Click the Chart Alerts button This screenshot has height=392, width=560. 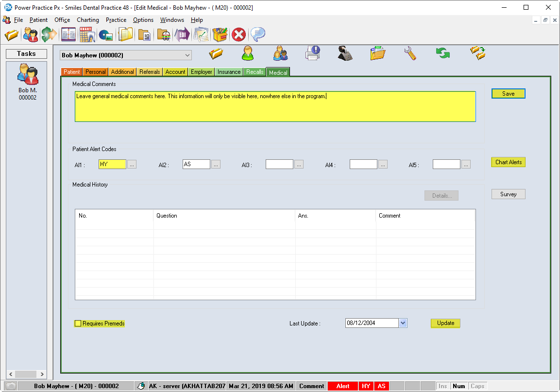(x=508, y=162)
